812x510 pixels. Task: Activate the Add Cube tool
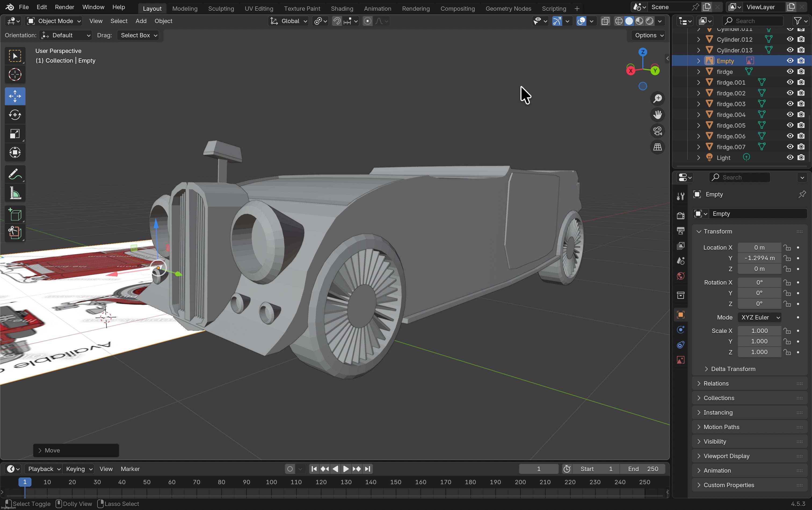[15, 214]
